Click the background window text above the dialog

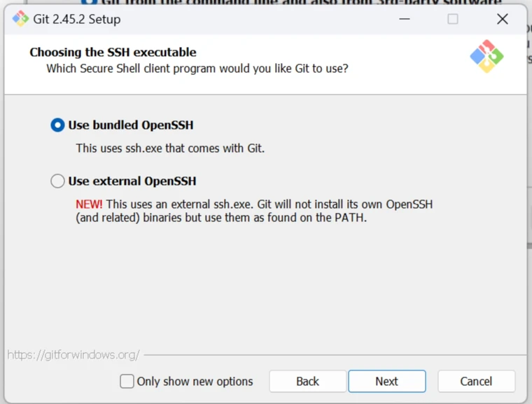(301, 3)
